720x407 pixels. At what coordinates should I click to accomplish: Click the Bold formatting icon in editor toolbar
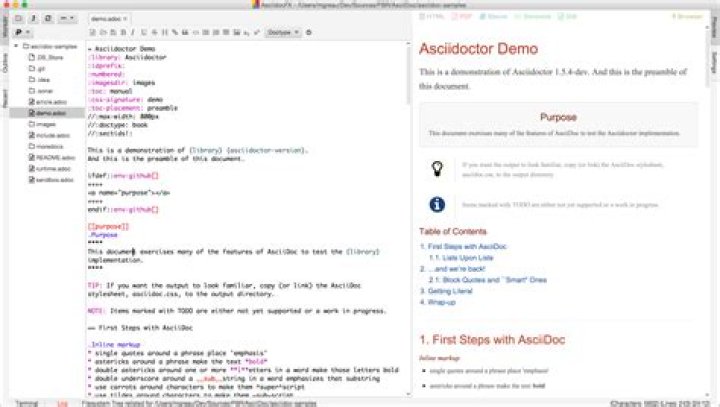click(123, 33)
